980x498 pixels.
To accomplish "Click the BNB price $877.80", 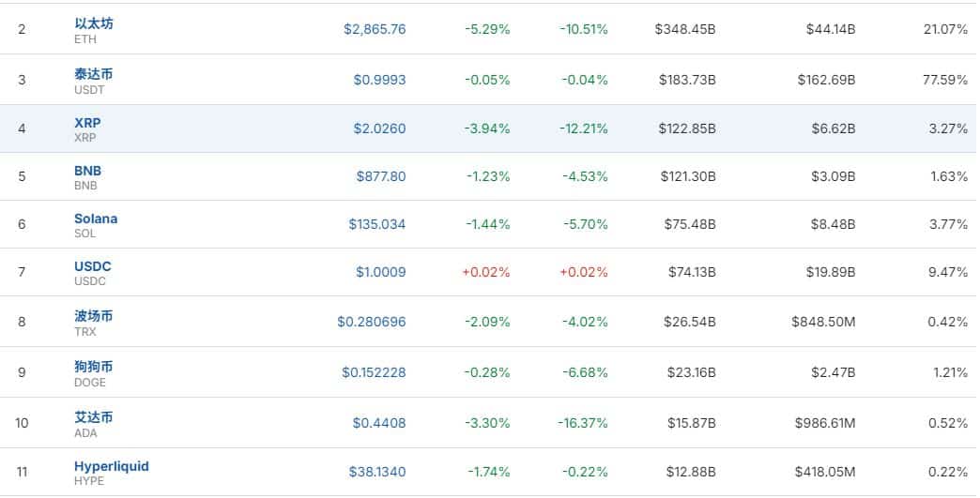I will 379,176.
